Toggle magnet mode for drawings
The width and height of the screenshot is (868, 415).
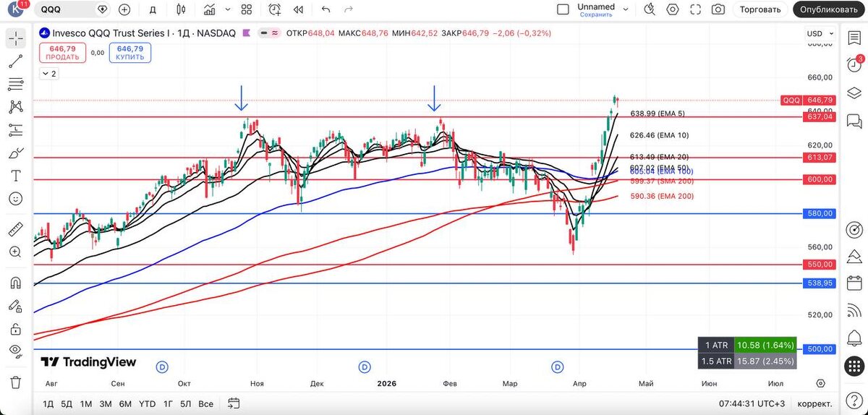pyautogui.click(x=16, y=283)
